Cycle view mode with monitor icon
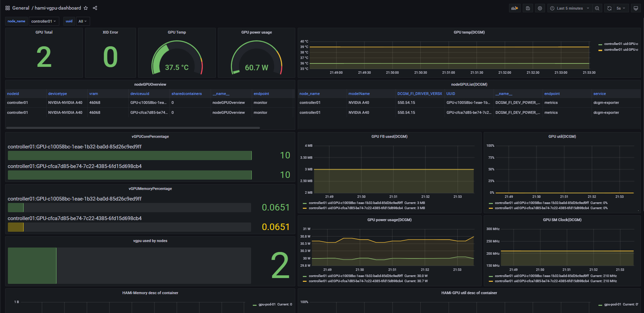The image size is (644, 313). click(x=636, y=8)
